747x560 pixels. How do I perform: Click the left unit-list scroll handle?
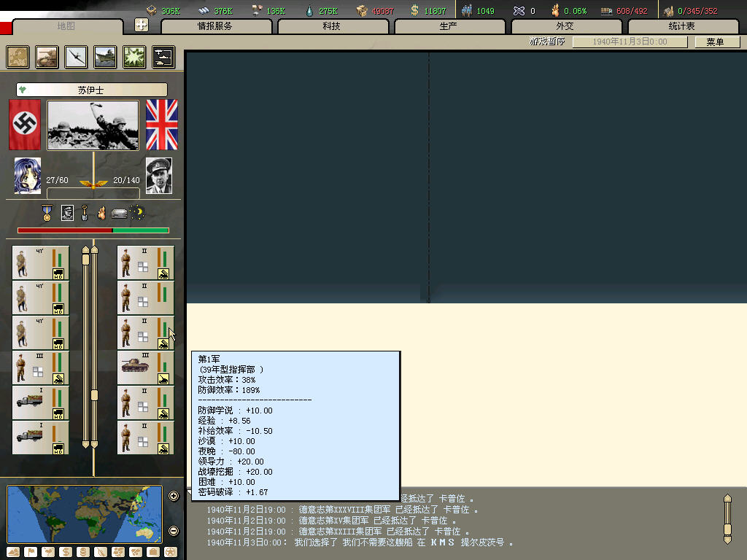86,259
